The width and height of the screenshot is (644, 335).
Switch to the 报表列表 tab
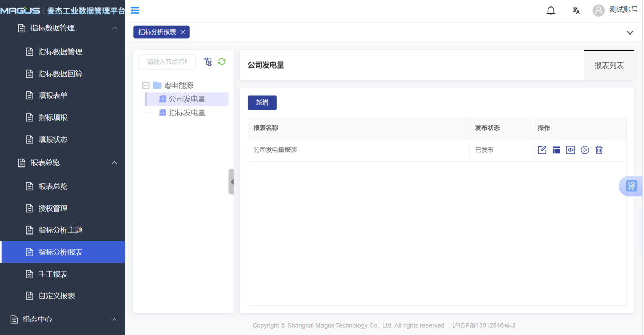pyautogui.click(x=609, y=65)
